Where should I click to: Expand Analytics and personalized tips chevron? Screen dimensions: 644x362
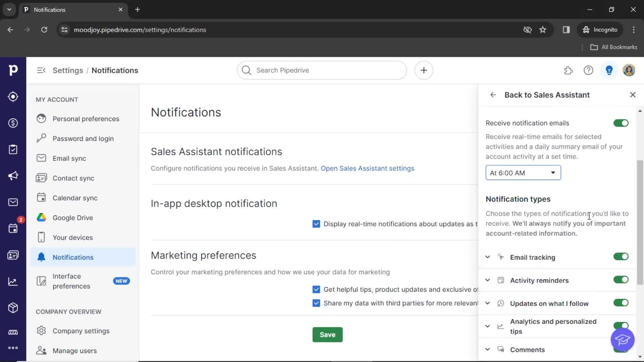tap(488, 326)
